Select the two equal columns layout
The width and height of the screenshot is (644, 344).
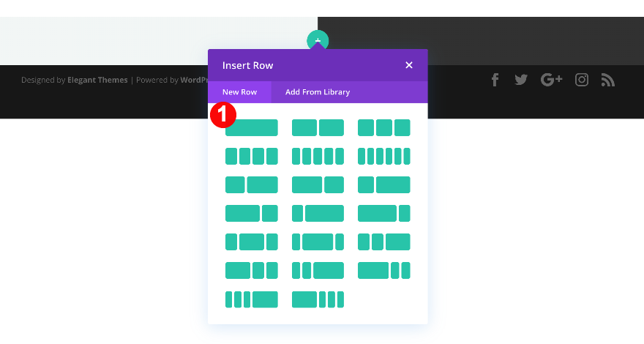(318, 128)
